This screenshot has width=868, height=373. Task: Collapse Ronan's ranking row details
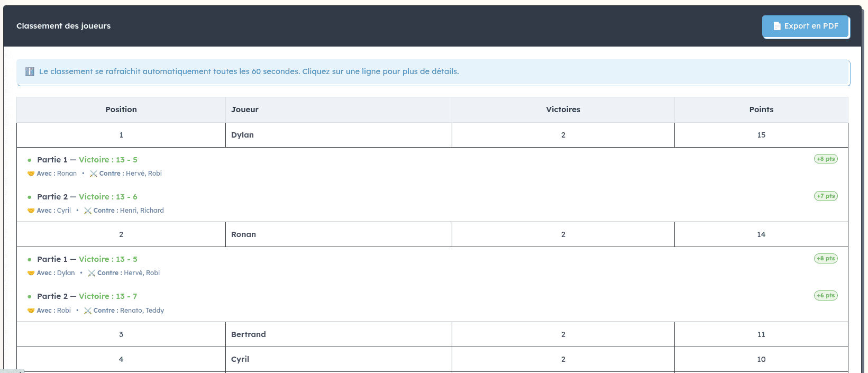[339, 234]
